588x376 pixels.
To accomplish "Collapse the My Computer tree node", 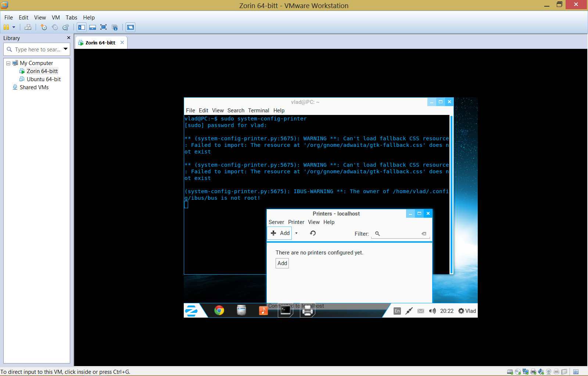I will pos(8,63).
